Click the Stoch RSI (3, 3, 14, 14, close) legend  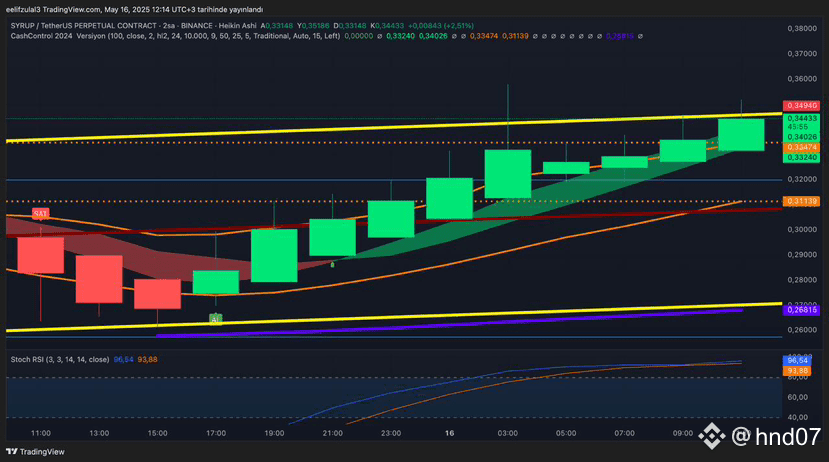click(60, 359)
